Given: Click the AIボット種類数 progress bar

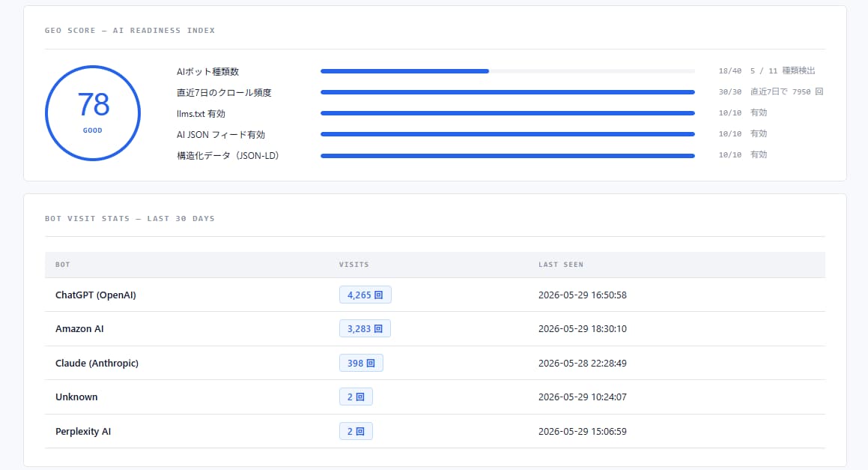Looking at the screenshot, I should tap(508, 71).
